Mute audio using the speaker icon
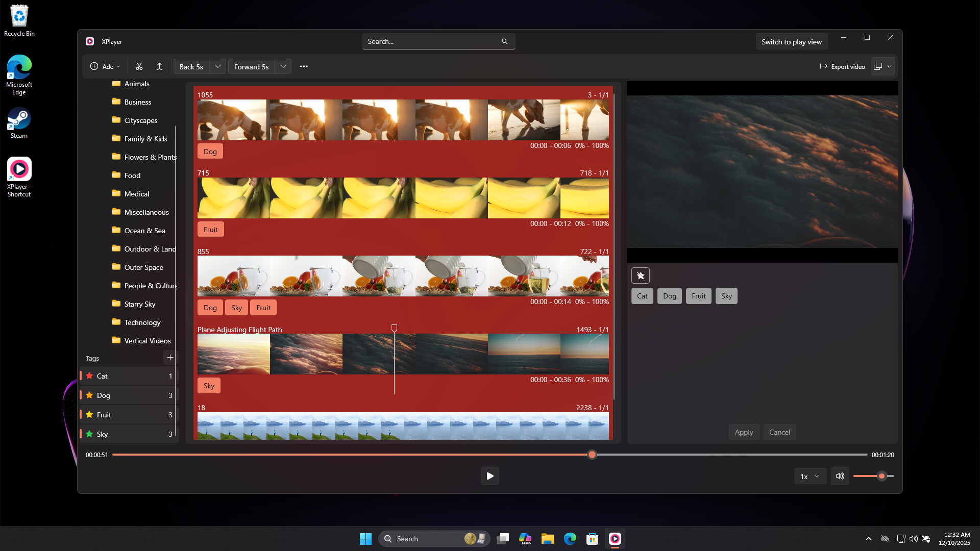The height and width of the screenshot is (551, 980). point(840,476)
